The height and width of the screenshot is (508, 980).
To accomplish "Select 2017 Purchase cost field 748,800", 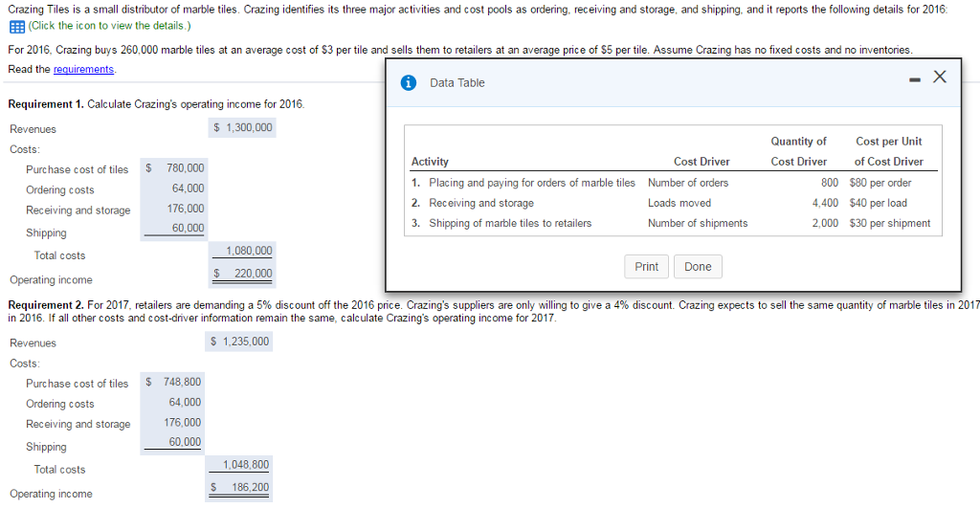I will [x=172, y=382].
